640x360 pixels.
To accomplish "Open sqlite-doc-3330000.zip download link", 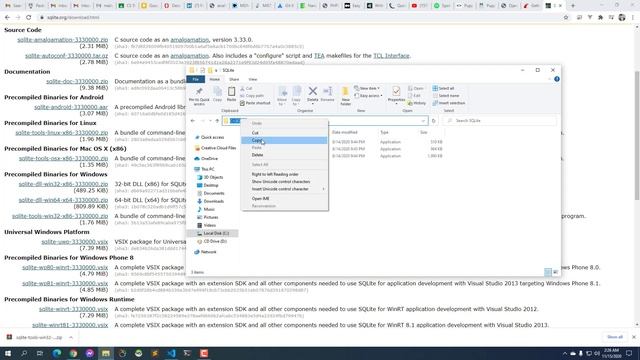I will click(77, 82).
